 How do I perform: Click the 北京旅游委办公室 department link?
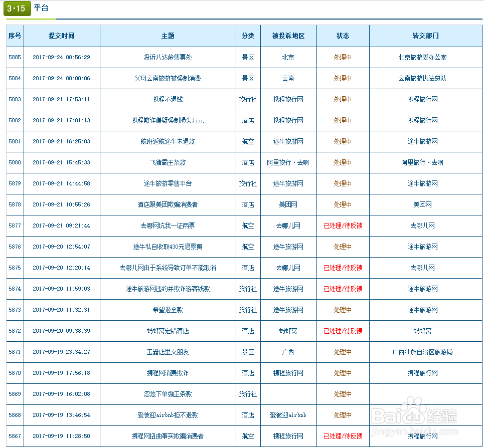[x=426, y=57]
